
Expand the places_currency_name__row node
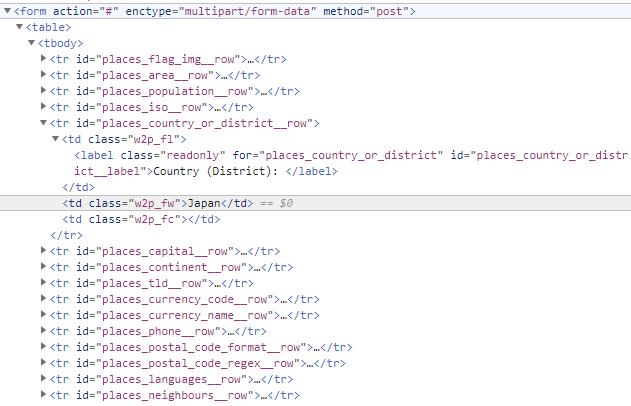tap(43, 315)
